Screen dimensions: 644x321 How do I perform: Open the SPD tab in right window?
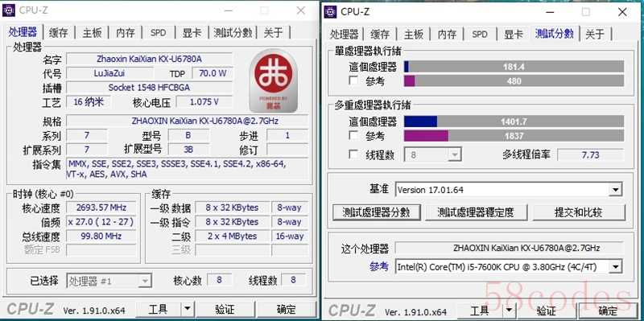480,34
